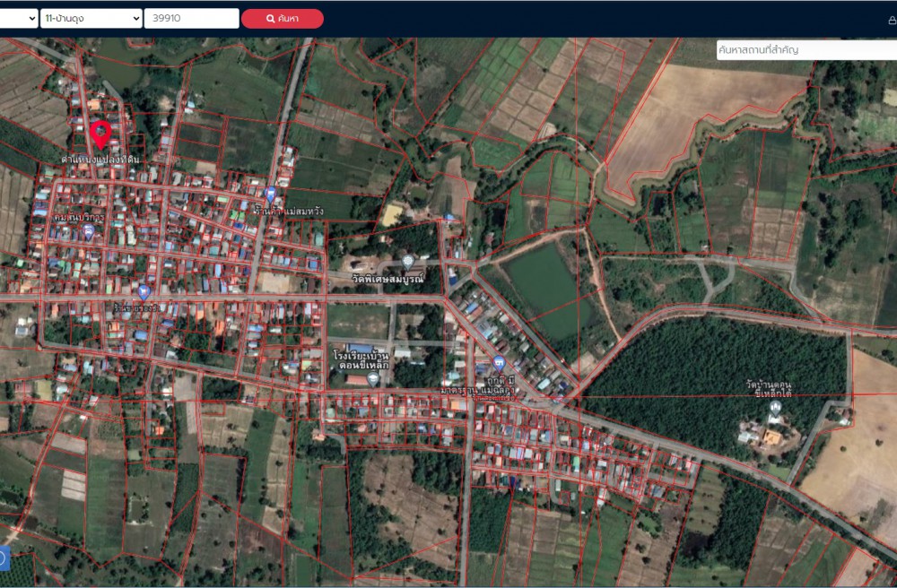This screenshot has width=897, height=588.
Task: Click the dense forest parcel beside the temple
Action: coord(709,367)
